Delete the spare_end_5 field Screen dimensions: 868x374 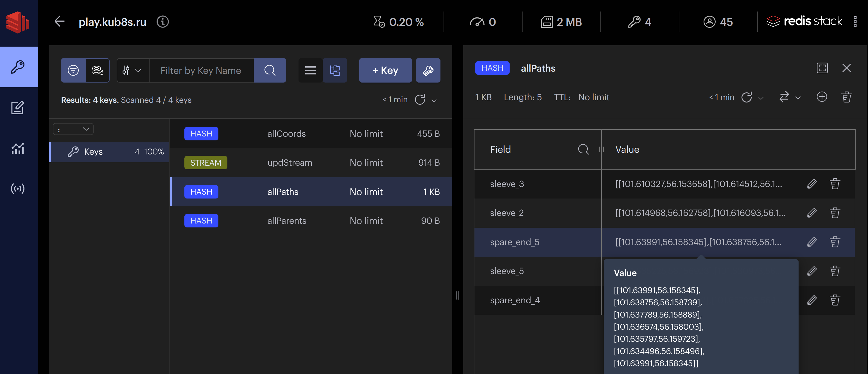(x=835, y=242)
